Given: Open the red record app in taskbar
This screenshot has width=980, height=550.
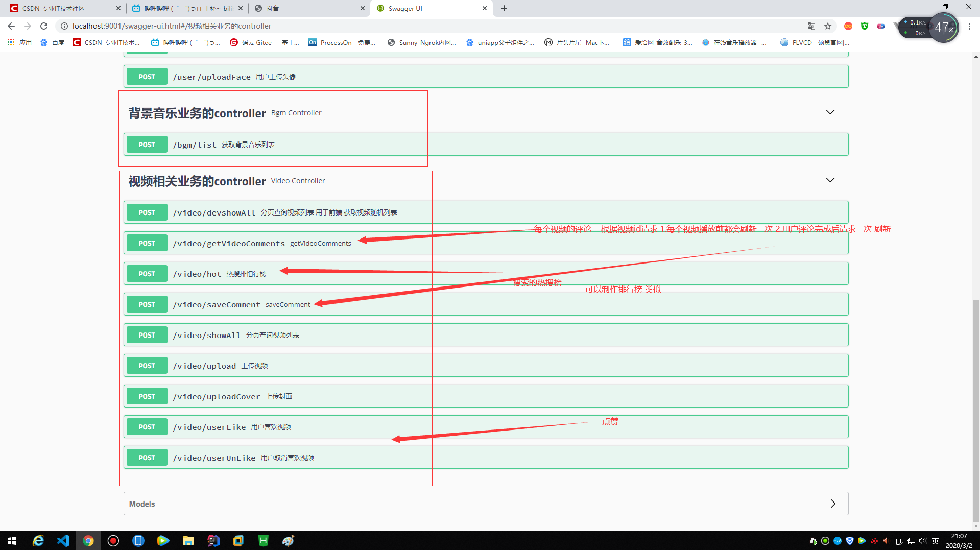Looking at the screenshot, I should (x=113, y=540).
